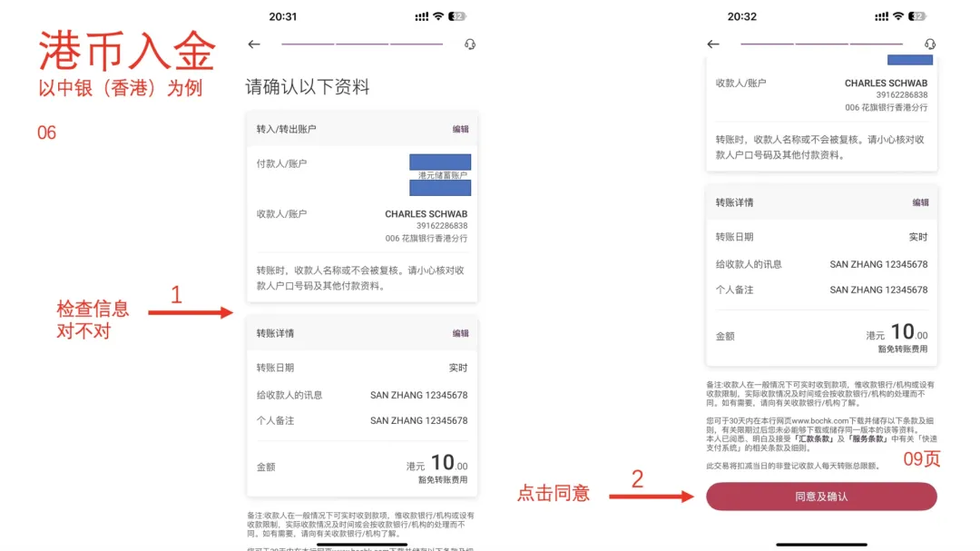Tap step progress bar on left screen

(x=362, y=44)
